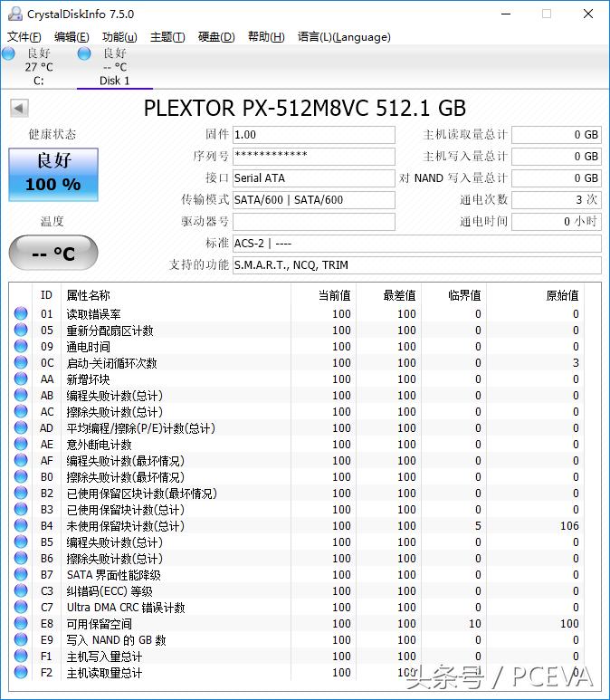Screen dimensions: 610x700
Task: Click the ID column header
Action: click(46, 295)
